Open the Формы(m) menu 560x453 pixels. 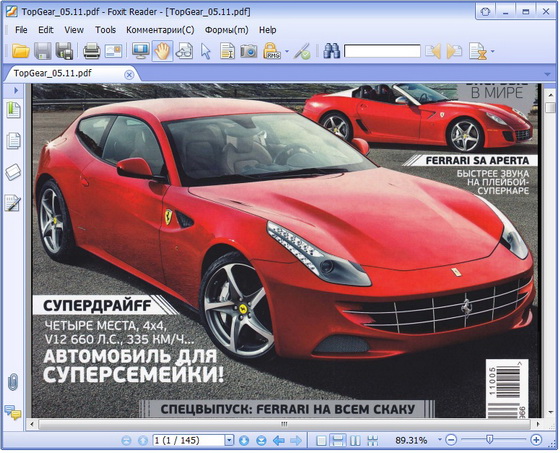coord(226,30)
